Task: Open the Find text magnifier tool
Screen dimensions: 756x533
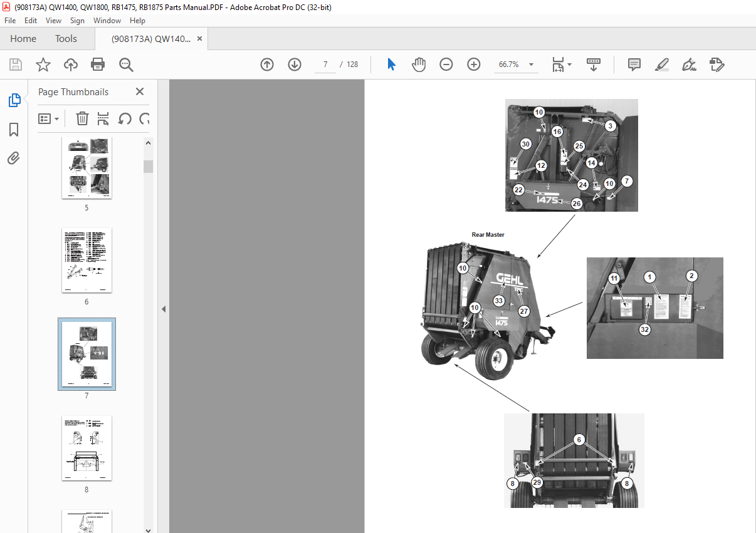Action: [126, 65]
